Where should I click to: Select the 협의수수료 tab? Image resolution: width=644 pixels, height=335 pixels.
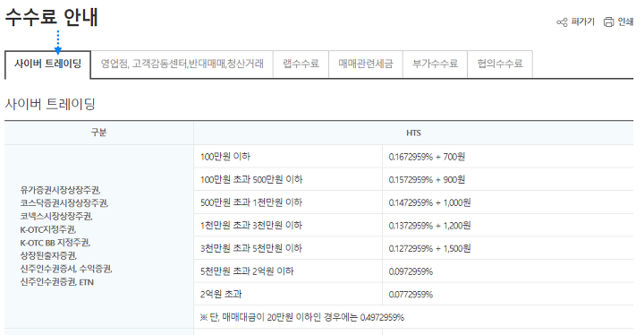[x=500, y=64]
